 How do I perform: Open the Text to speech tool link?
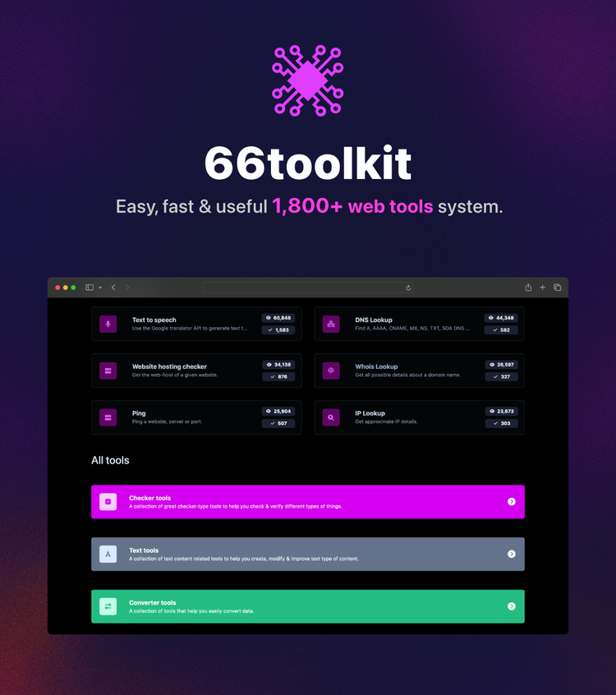pos(154,320)
